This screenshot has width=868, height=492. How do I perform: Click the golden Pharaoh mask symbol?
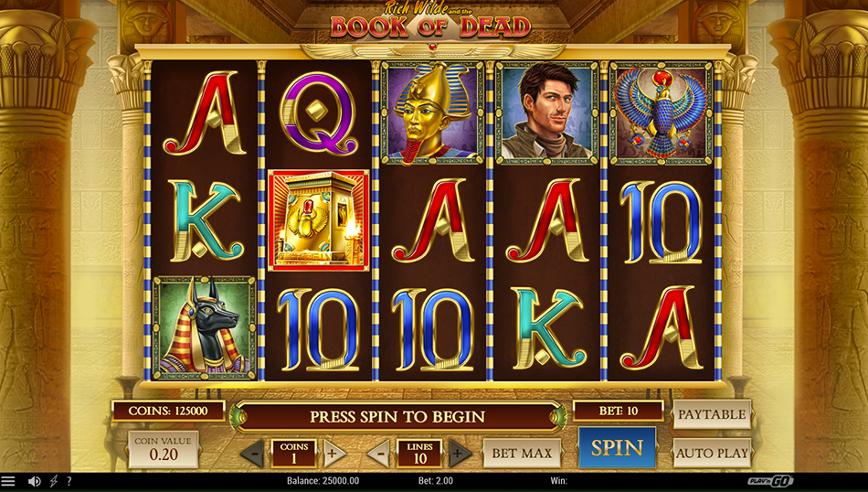(x=432, y=113)
